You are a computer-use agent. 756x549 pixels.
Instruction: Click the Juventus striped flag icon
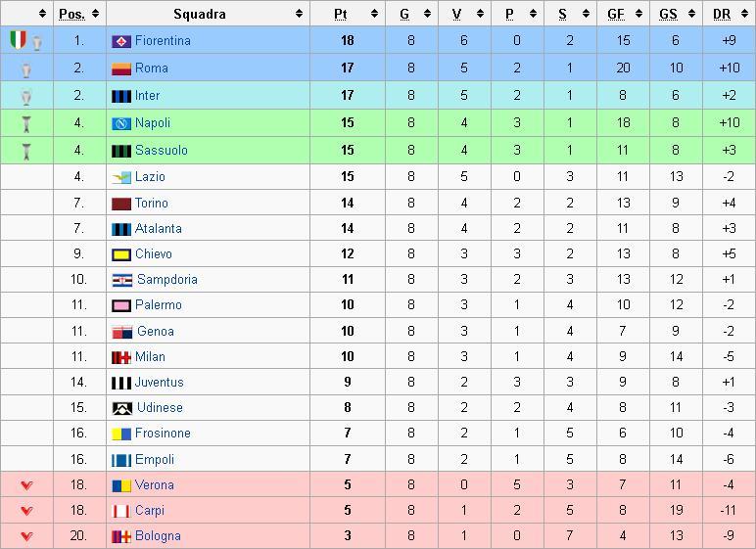point(121,384)
